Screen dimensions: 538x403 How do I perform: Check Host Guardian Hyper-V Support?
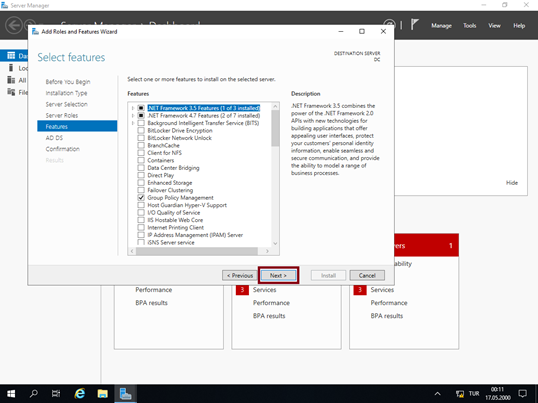[141, 205]
